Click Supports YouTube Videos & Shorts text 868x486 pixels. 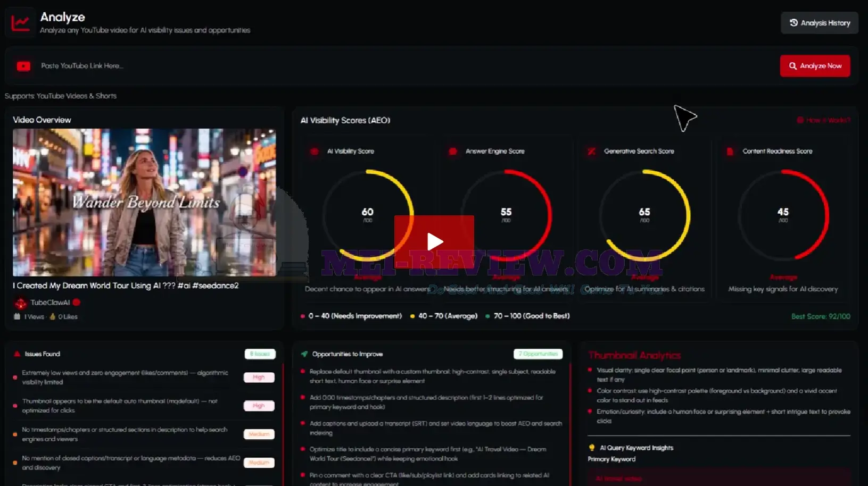point(61,96)
